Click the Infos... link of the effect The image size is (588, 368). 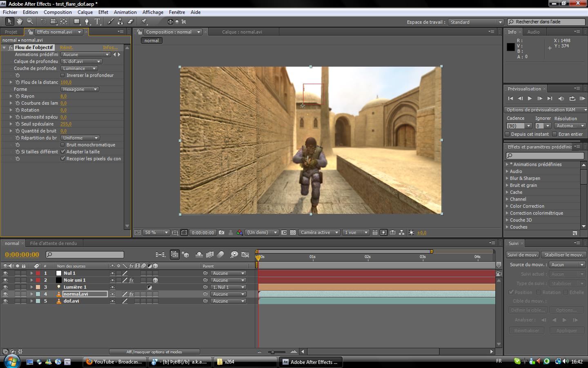tap(110, 47)
